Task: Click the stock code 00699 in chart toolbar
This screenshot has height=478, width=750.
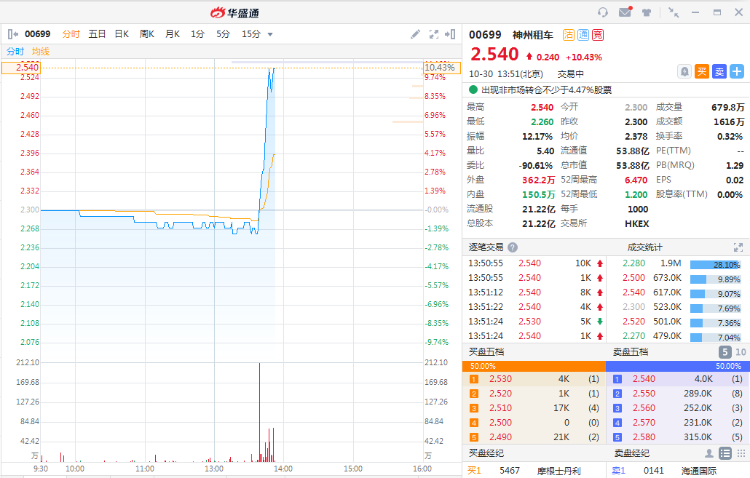Action: (x=37, y=34)
